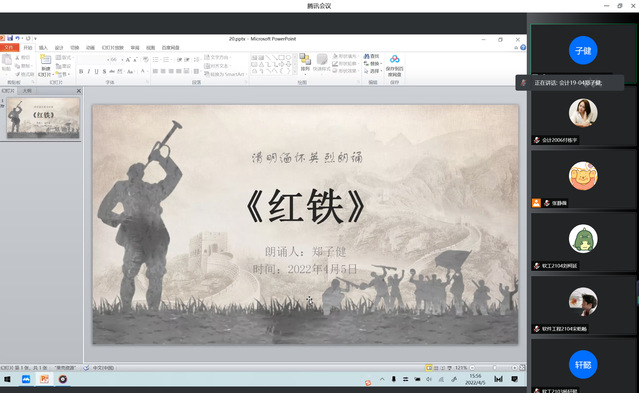Click the Save icon in quick access toolbar
This screenshot has width=639, height=393.
10,38
